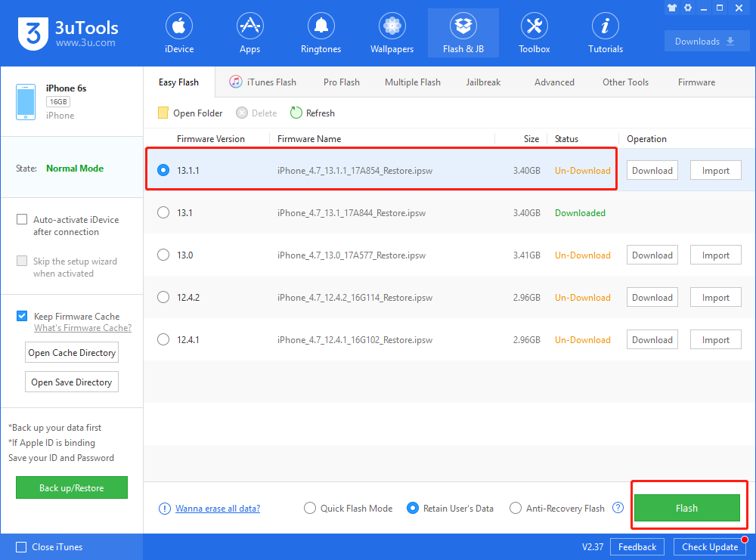This screenshot has width=756, height=560.
Task: Open the Jailbreak tab
Action: (x=483, y=82)
